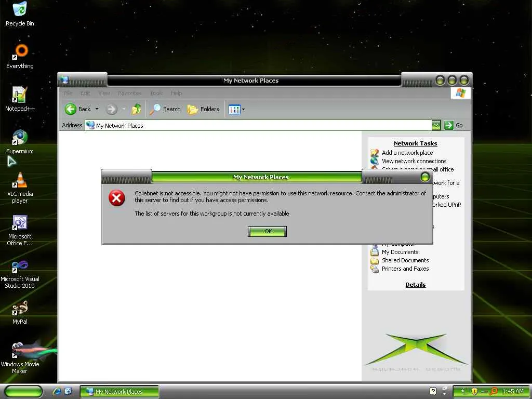Screen dimensions: 532x399
Task: Open the Help menu
Action: pos(177,93)
